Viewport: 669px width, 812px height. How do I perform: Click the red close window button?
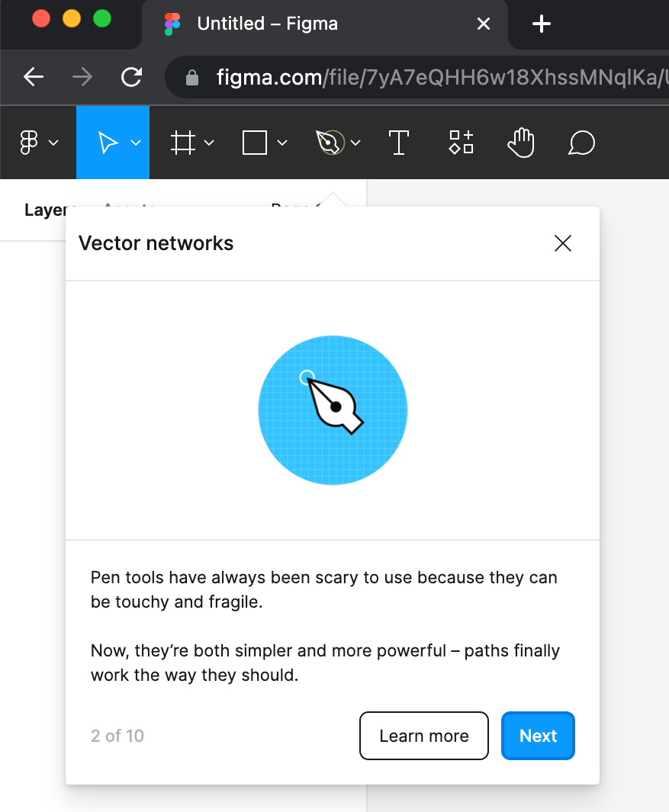[x=41, y=18]
